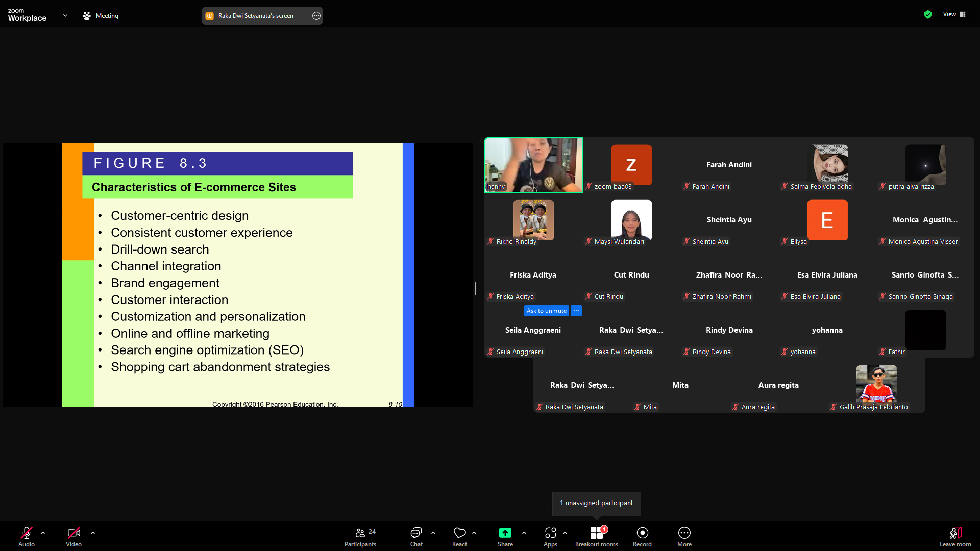Expand reactions options chevron
This screenshot has width=980, height=551.
click(474, 533)
